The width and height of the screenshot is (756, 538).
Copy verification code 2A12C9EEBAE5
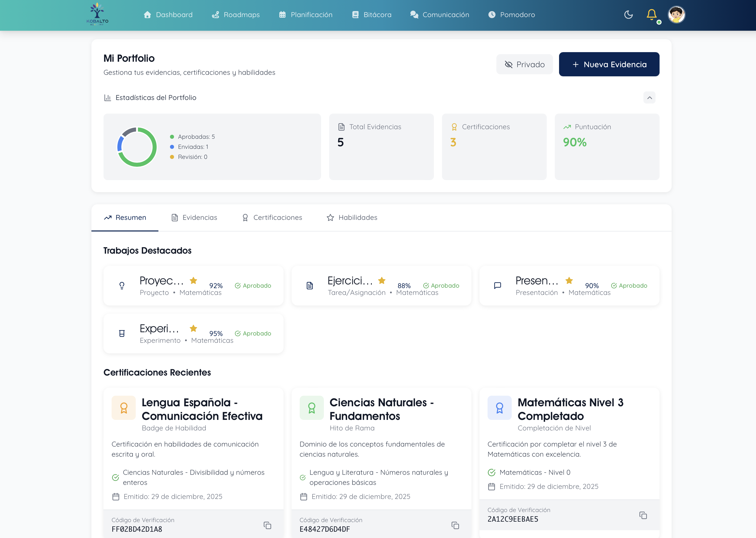(x=643, y=515)
